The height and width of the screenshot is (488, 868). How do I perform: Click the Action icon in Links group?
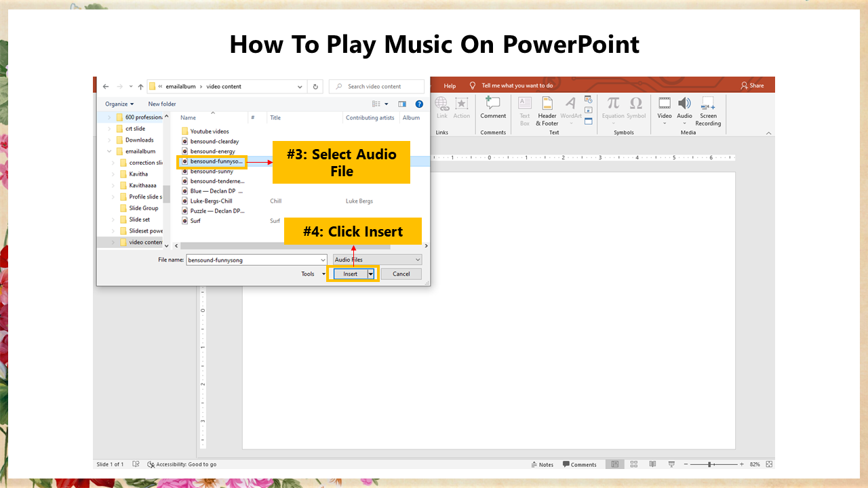tap(462, 107)
